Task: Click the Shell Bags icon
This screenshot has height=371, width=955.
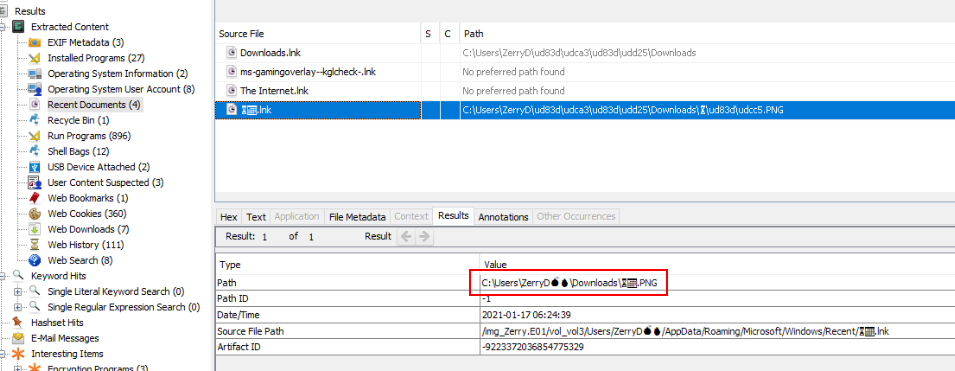Action: (35, 151)
